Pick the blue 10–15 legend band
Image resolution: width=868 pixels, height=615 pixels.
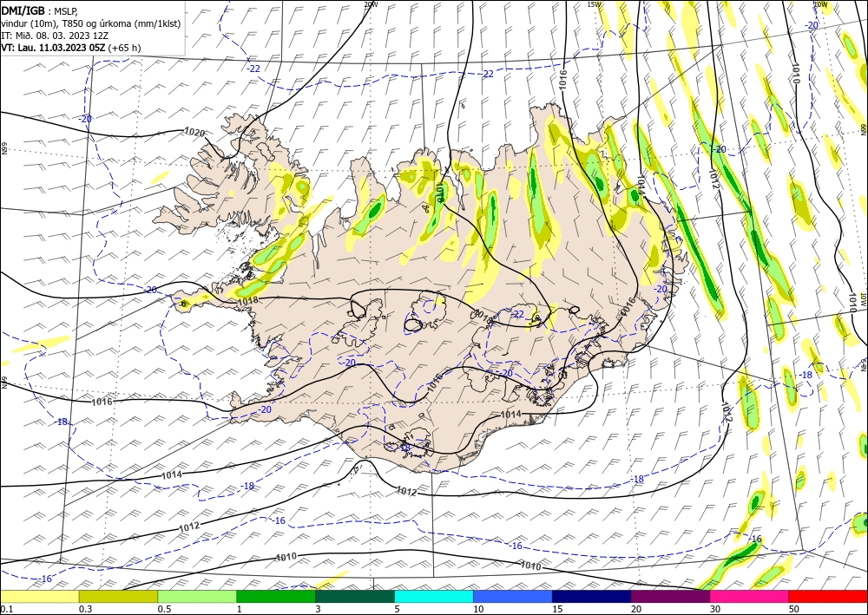pos(513,596)
